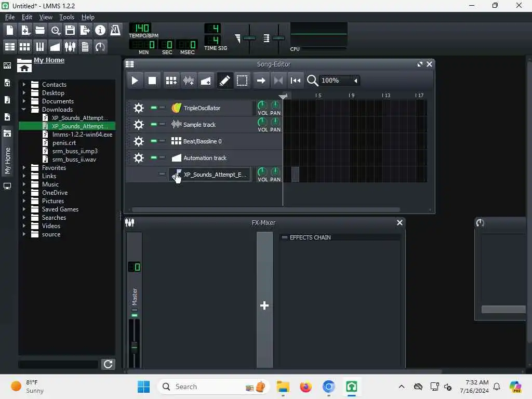Open the Help menu
The image size is (532, 399).
click(88, 17)
